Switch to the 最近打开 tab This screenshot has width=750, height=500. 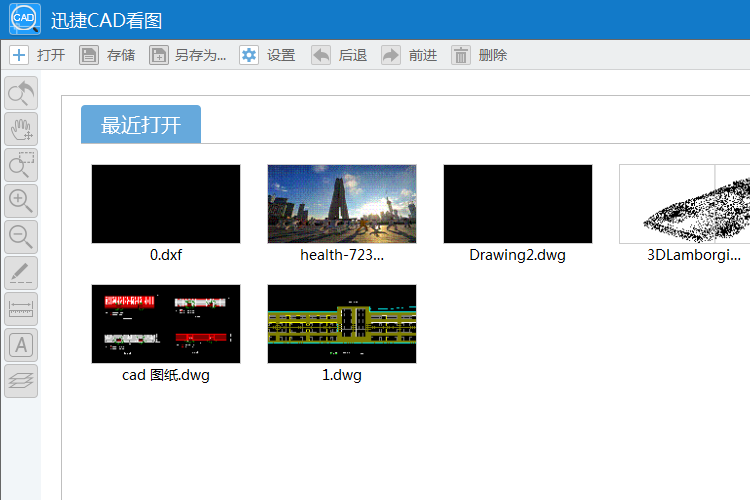(x=141, y=124)
